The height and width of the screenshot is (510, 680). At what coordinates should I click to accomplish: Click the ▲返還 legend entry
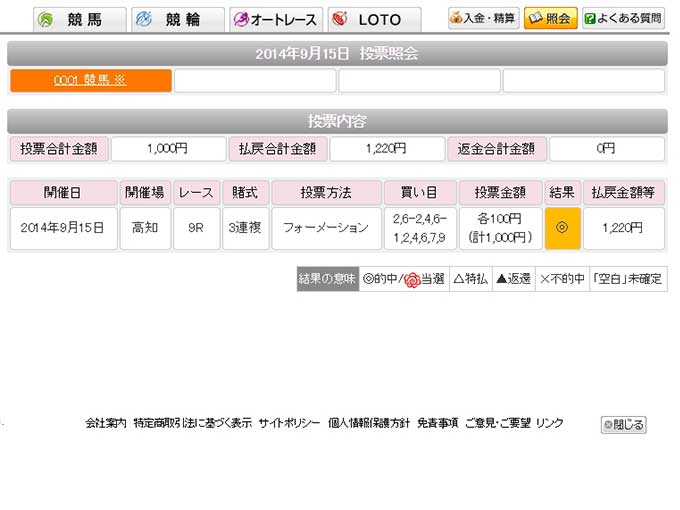(x=514, y=279)
